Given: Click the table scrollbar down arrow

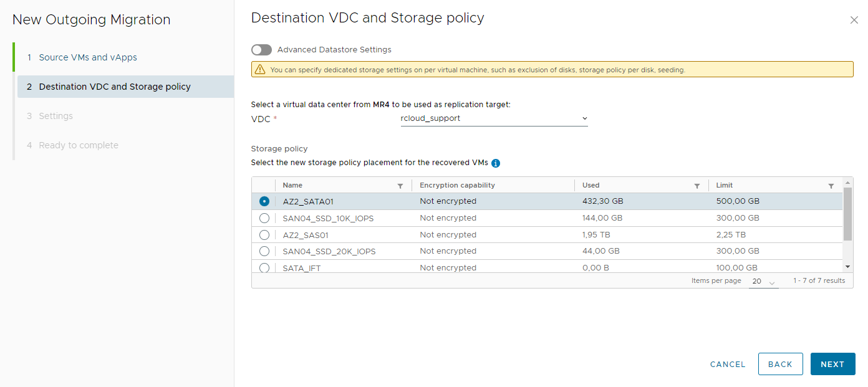Looking at the screenshot, I should (848, 266).
